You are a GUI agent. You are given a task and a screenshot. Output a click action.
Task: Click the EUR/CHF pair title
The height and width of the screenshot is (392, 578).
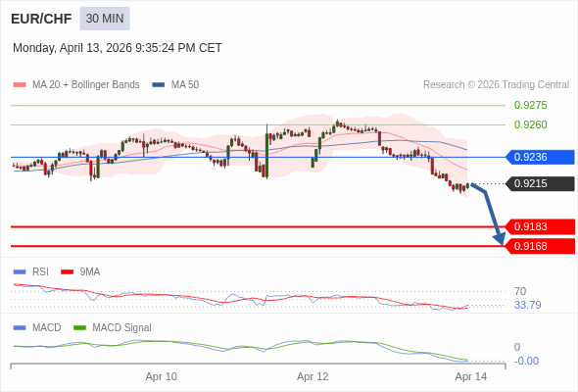41,19
